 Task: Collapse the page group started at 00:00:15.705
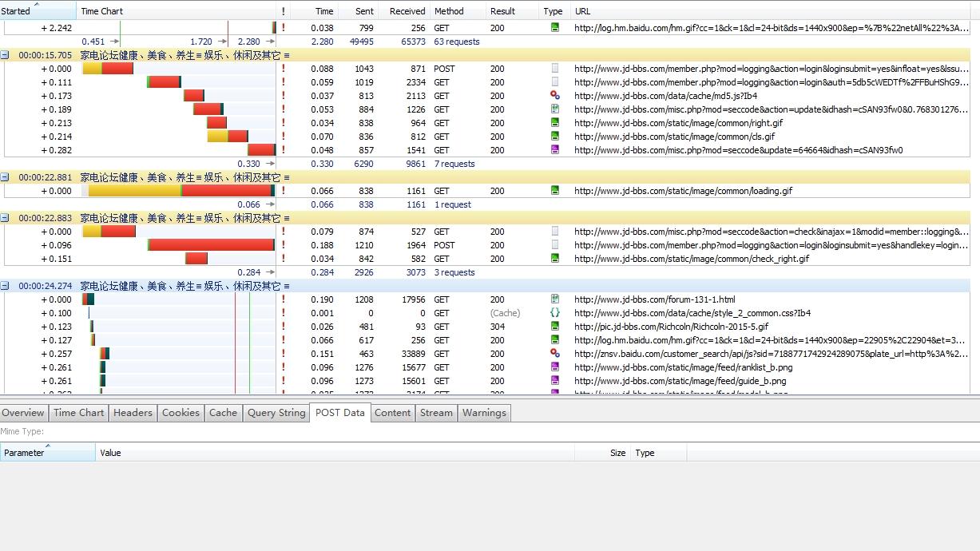click(6, 55)
